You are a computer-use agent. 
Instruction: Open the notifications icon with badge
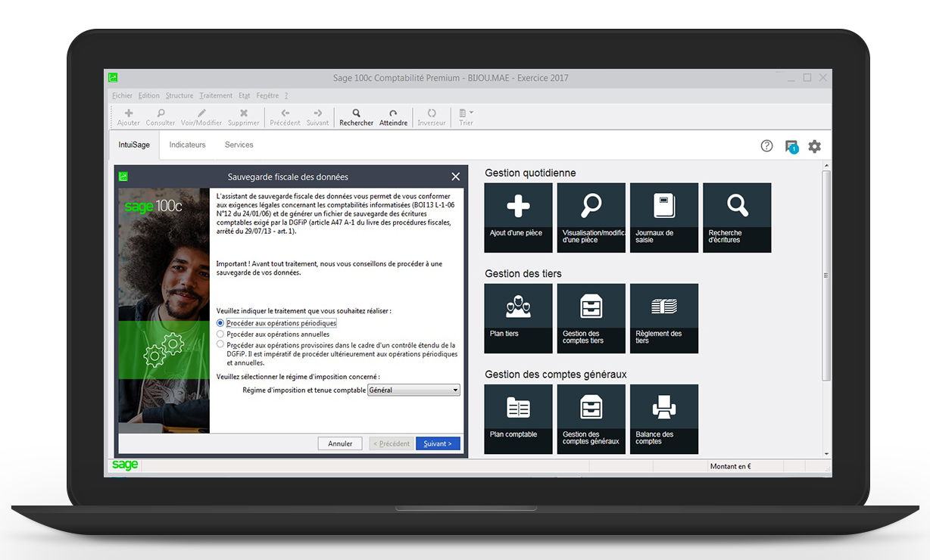click(791, 147)
